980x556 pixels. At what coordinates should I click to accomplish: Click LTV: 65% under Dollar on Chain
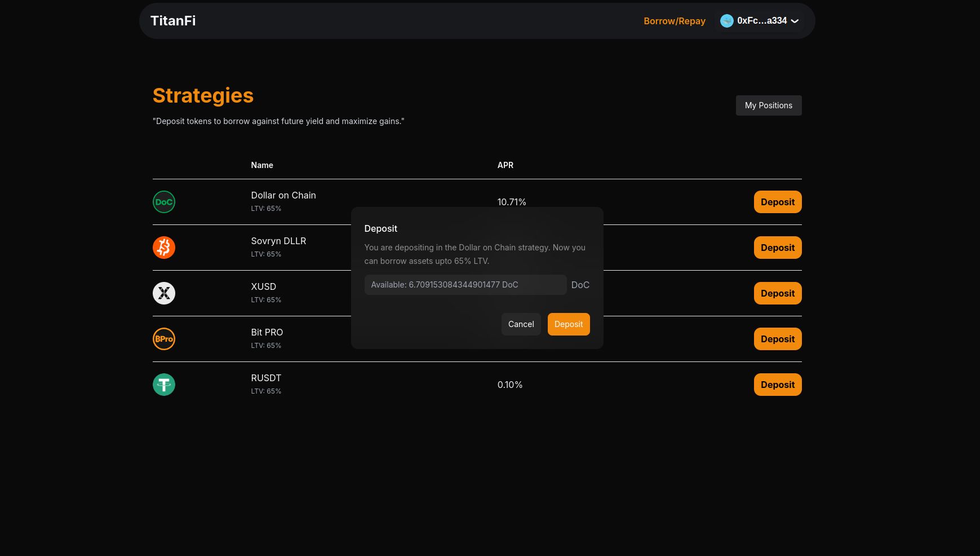pyautogui.click(x=266, y=209)
